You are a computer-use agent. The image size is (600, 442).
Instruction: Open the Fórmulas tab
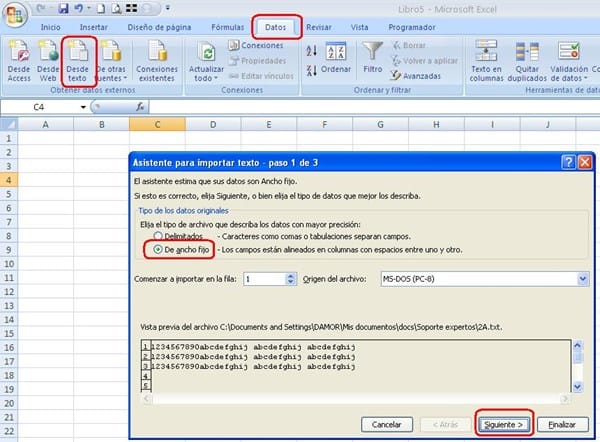tap(228, 27)
